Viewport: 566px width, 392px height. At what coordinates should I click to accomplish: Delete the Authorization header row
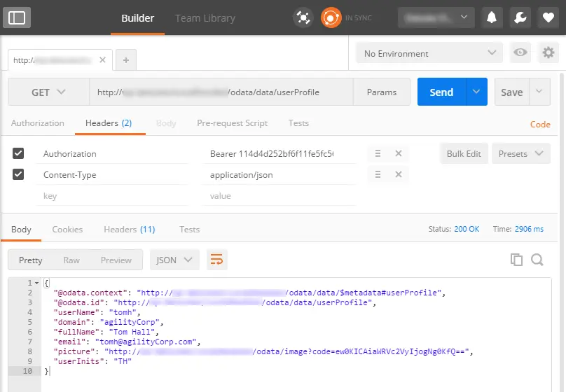(x=398, y=153)
